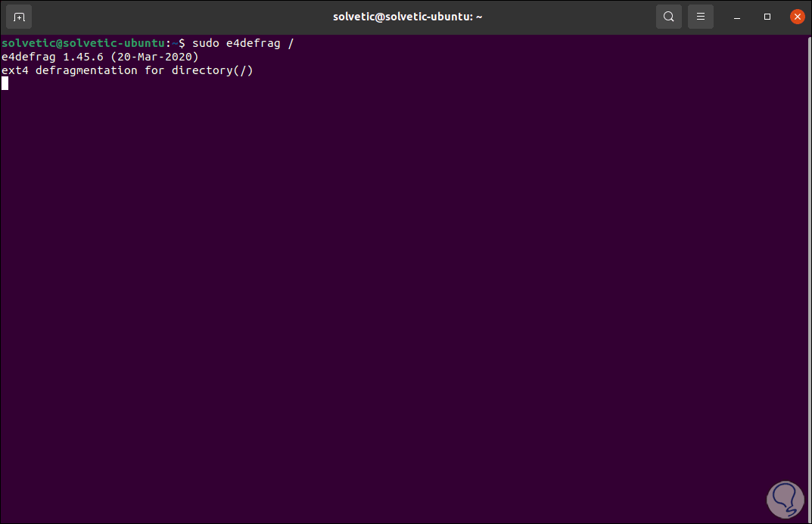This screenshot has width=812, height=524.
Task: Close the terminal window
Action: pyautogui.click(x=797, y=17)
